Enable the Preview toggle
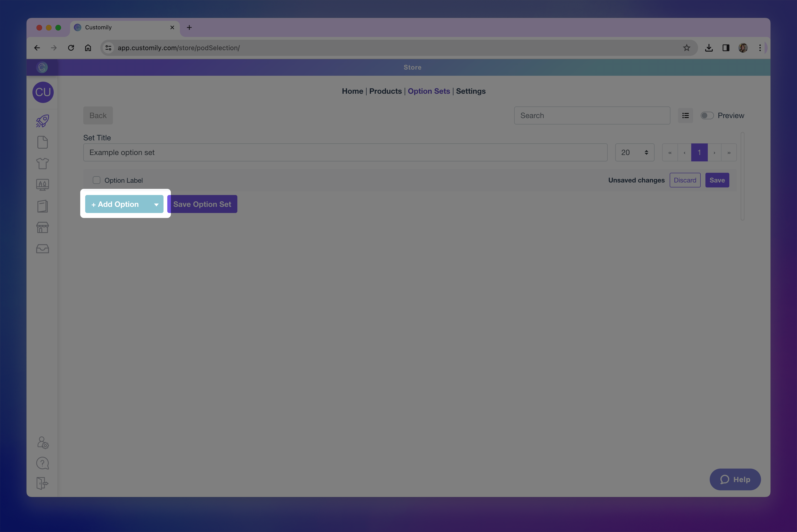Screen dimensions: 797x532 [707, 115]
